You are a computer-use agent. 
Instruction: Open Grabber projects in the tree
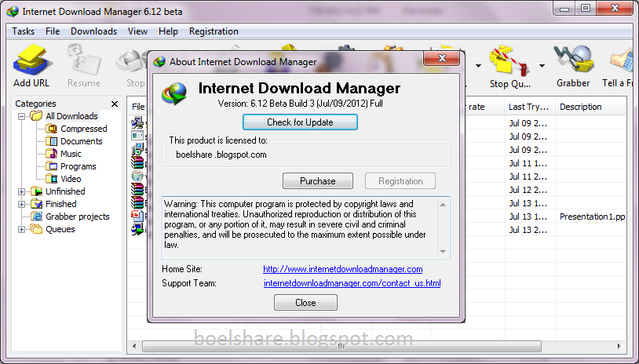click(x=70, y=217)
